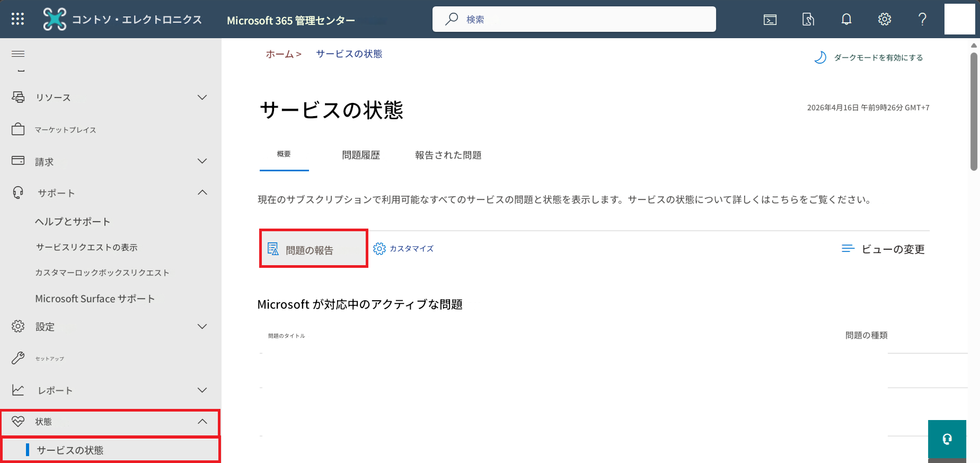Click the dark mode moon icon

point(820,57)
